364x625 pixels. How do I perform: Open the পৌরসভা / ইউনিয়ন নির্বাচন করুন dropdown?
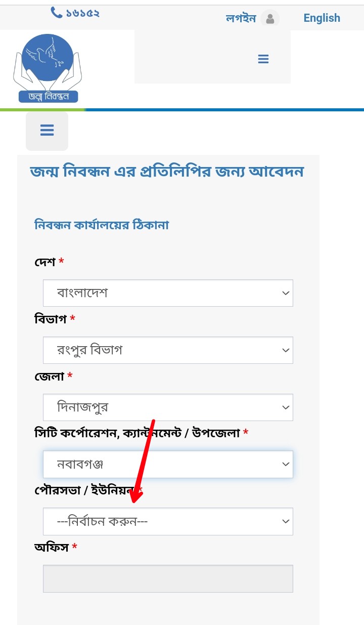[168, 521]
